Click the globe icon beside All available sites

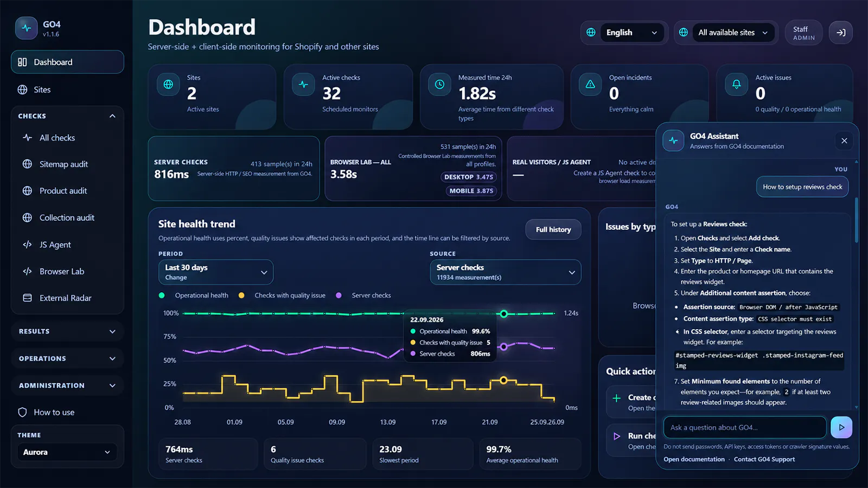point(684,33)
